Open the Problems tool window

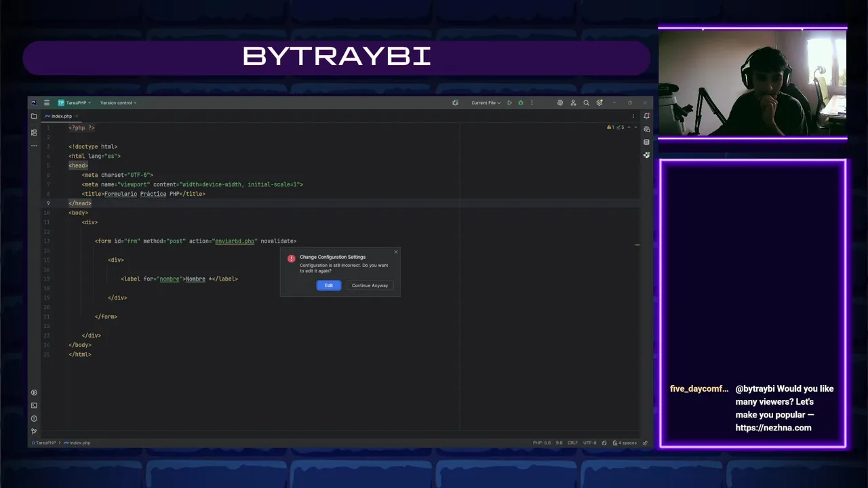(x=34, y=418)
